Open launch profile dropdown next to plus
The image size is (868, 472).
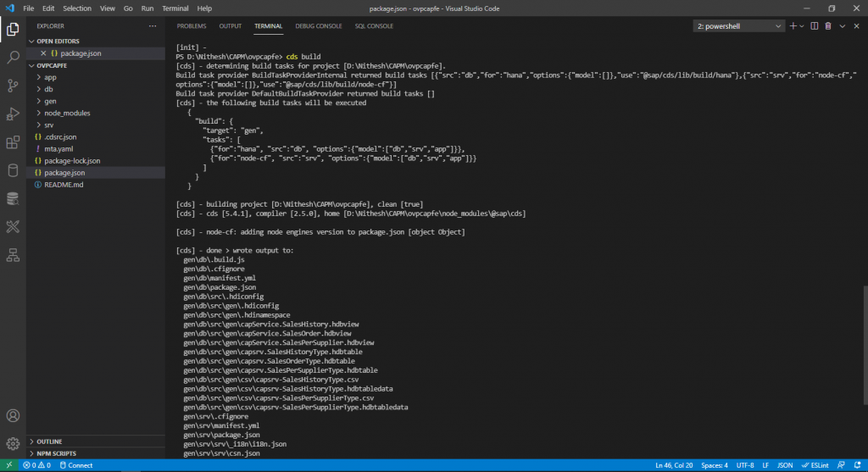pos(802,26)
